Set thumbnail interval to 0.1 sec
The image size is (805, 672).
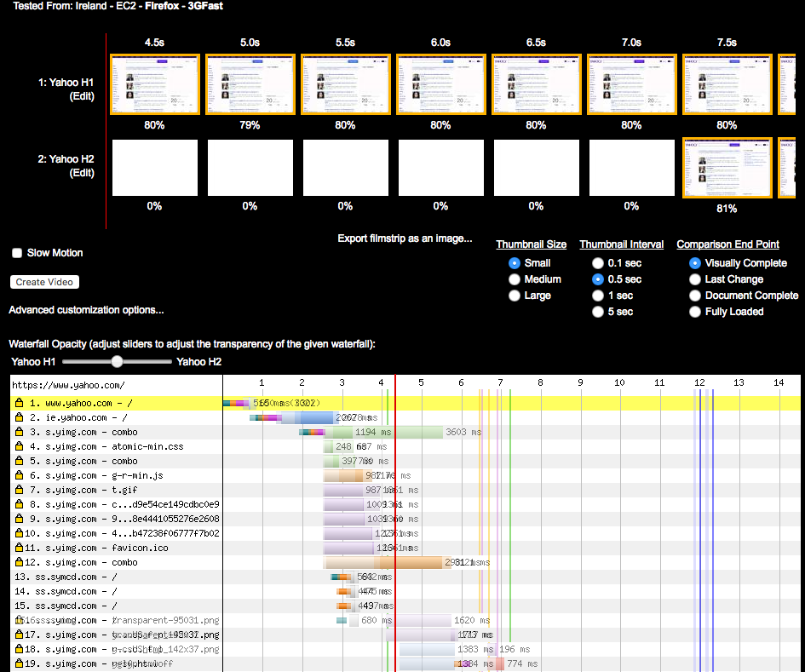pos(598,263)
